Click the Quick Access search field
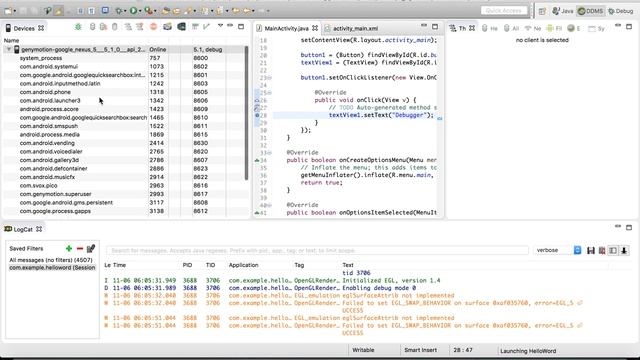The height and width of the screenshot is (360, 640). (504, 11)
